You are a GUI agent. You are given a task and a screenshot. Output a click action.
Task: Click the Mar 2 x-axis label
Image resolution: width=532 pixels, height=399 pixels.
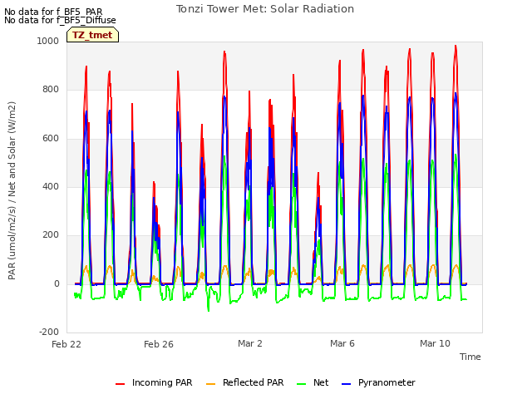[250, 343]
